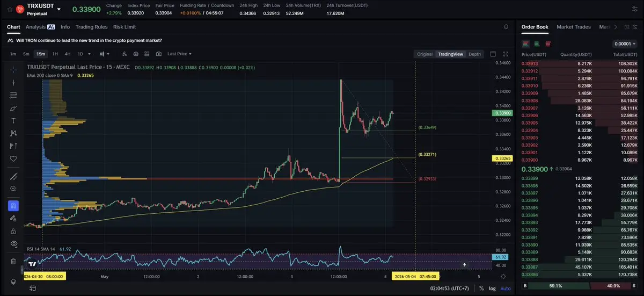
Task: Expand the chart to fullscreen
Action: pos(506,54)
